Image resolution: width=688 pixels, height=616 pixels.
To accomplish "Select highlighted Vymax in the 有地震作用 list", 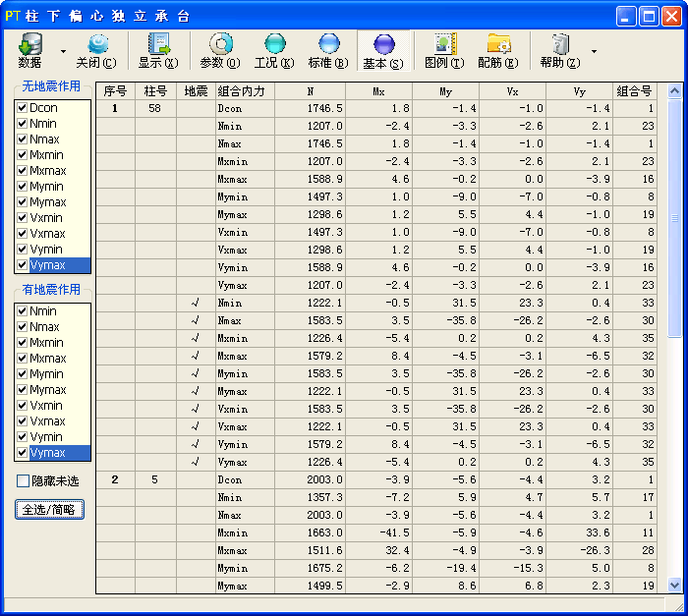I will pos(47,453).
